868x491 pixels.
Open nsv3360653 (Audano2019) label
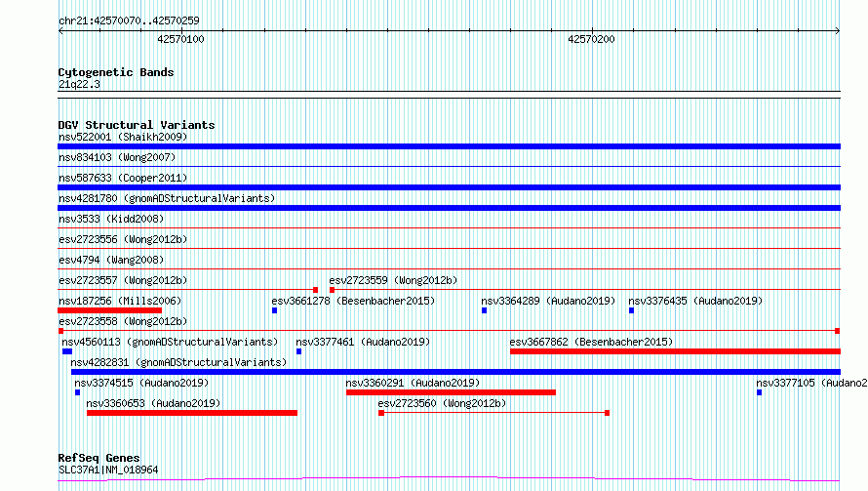coord(153,403)
